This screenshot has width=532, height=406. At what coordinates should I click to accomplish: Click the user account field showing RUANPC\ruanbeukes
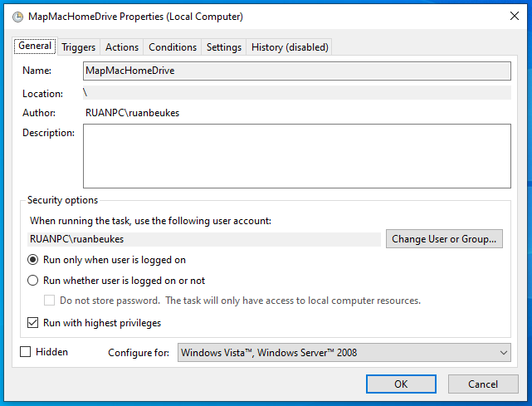click(205, 239)
